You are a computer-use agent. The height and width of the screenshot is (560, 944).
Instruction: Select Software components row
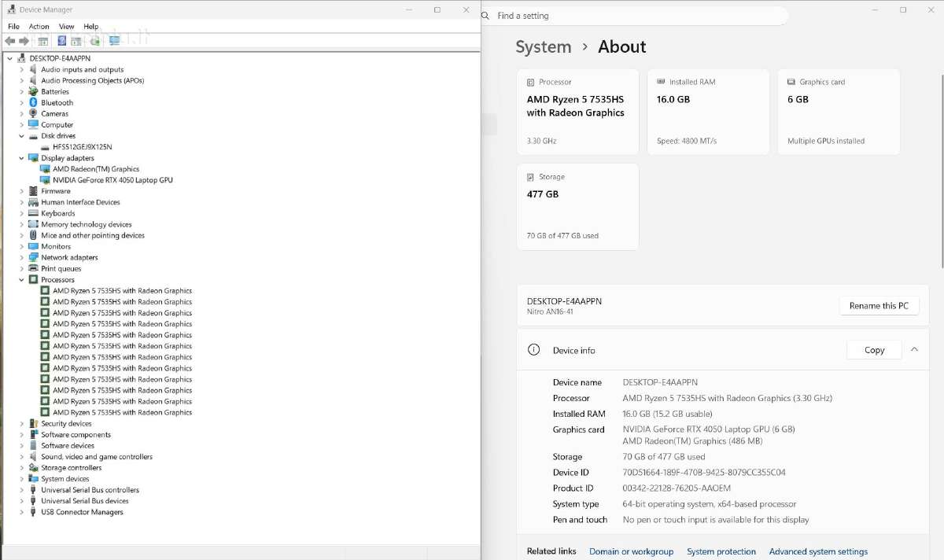pos(76,434)
